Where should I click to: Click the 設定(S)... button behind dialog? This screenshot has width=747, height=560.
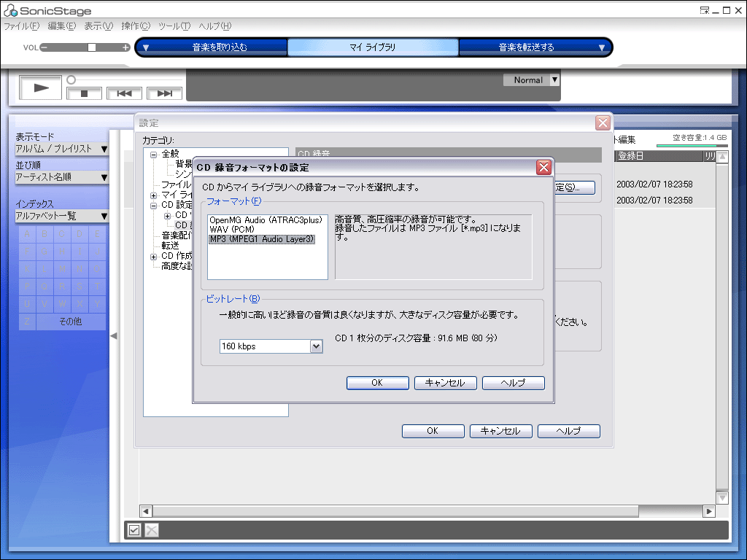[x=575, y=187]
